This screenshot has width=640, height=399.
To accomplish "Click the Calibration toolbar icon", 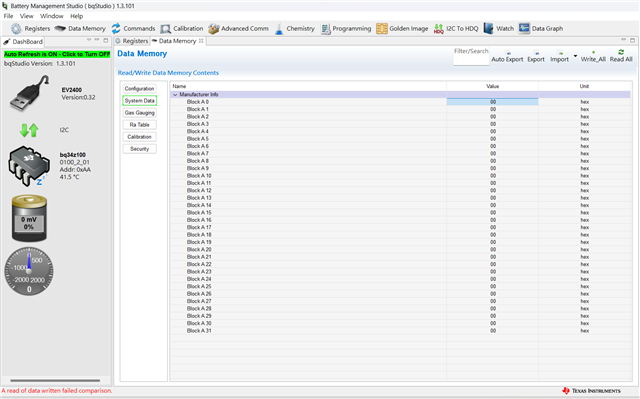I will click(165, 29).
